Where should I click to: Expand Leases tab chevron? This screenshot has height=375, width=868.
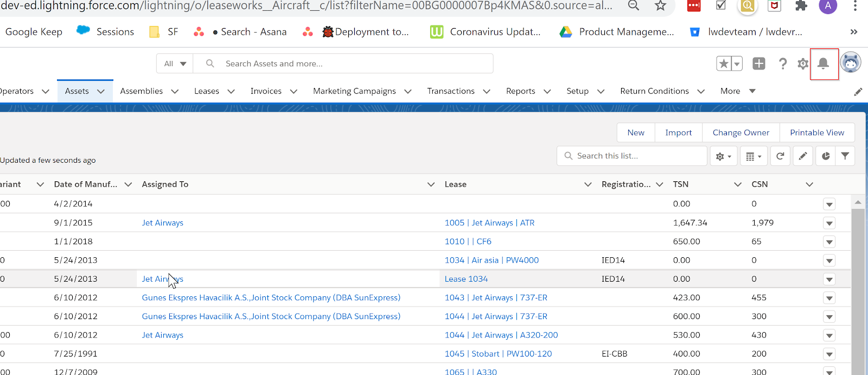231,92
